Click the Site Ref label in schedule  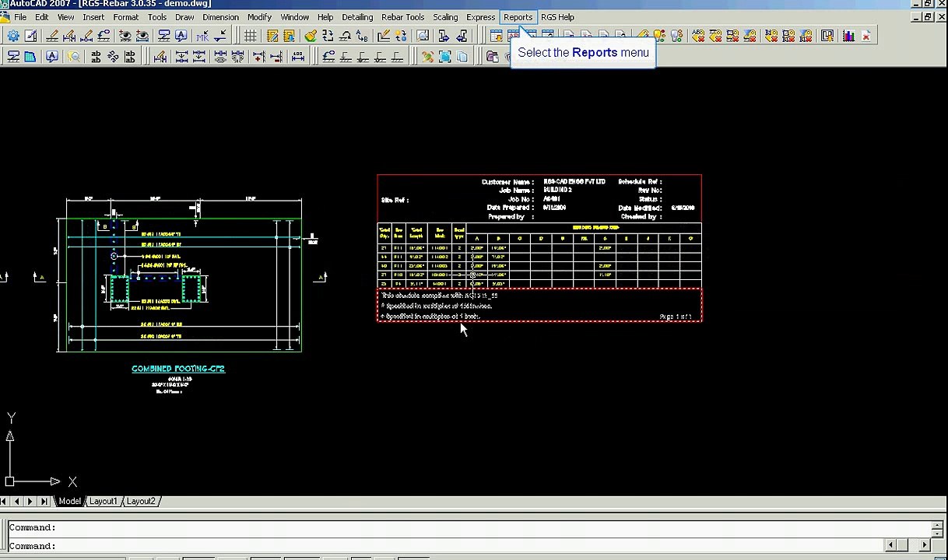pos(395,200)
